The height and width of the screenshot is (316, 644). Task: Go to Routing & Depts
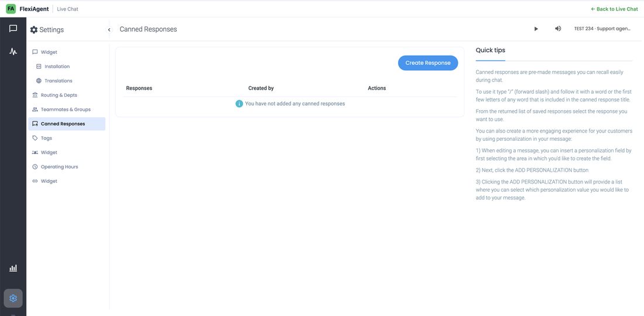point(67,95)
